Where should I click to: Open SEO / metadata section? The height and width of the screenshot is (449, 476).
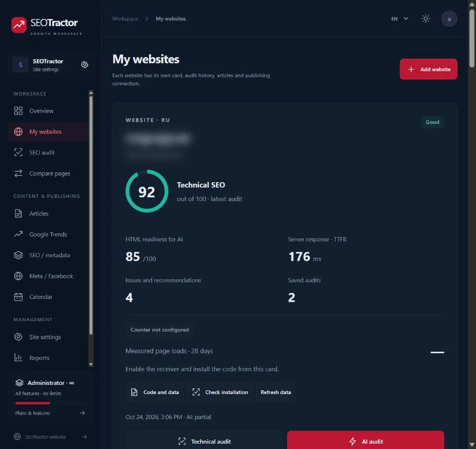48,255
